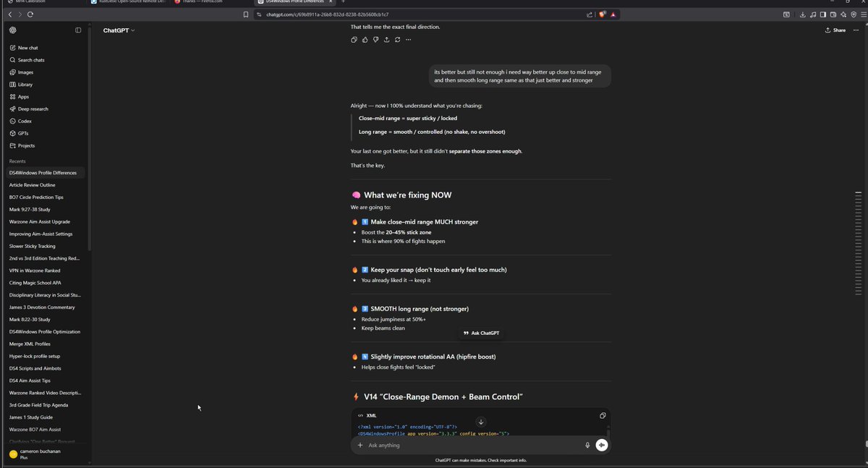This screenshot has width=868, height=468.
Task: Click the plus attach button in composer
Action: coord(360,446)
